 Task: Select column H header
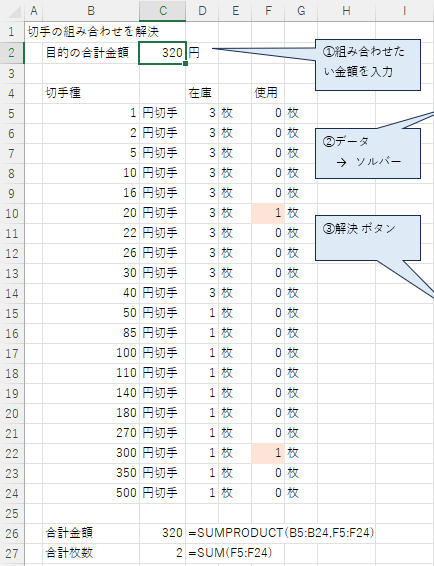[346, 11]
